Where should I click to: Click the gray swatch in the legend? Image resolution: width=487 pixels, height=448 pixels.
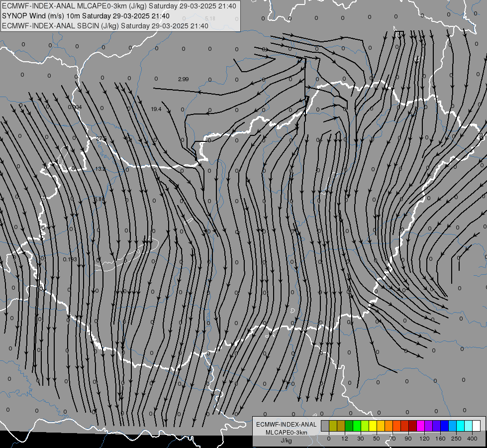click(325, 426)
